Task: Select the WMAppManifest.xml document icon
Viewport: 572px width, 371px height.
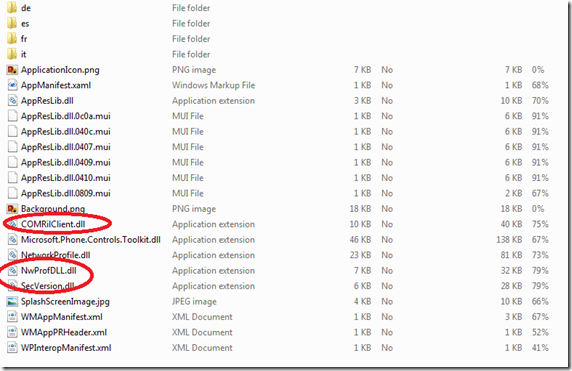Action: pos(12,317)
